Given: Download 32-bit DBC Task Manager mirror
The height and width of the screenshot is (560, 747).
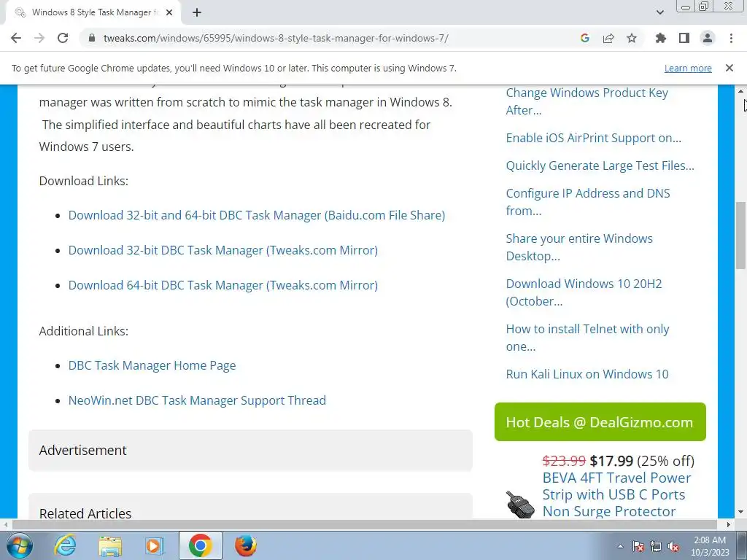Looking at the screenshot, I should click(223, 250).
